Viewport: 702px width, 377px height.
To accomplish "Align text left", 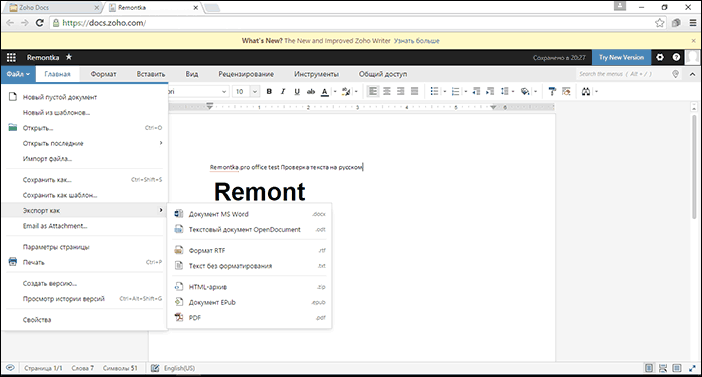I will click(x=372, y=91).
